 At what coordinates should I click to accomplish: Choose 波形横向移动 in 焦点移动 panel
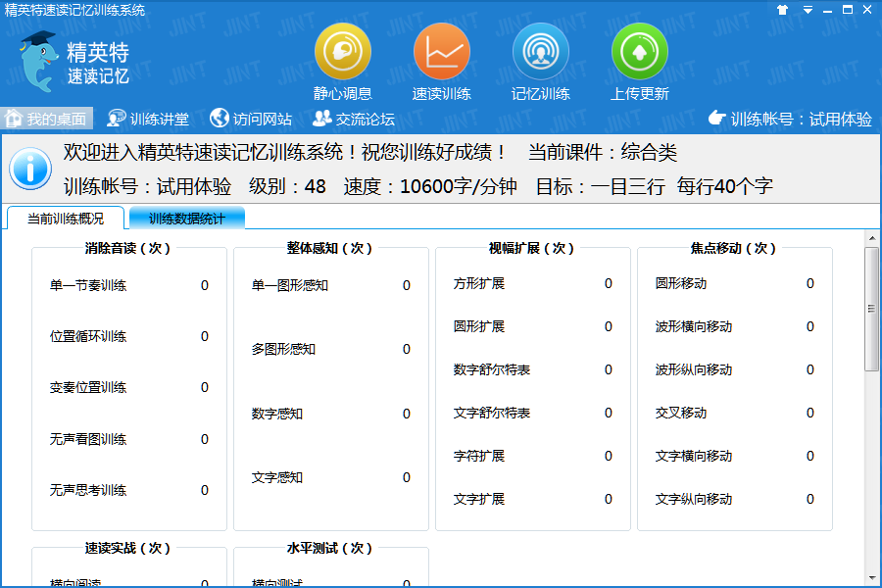click(694, 327)
